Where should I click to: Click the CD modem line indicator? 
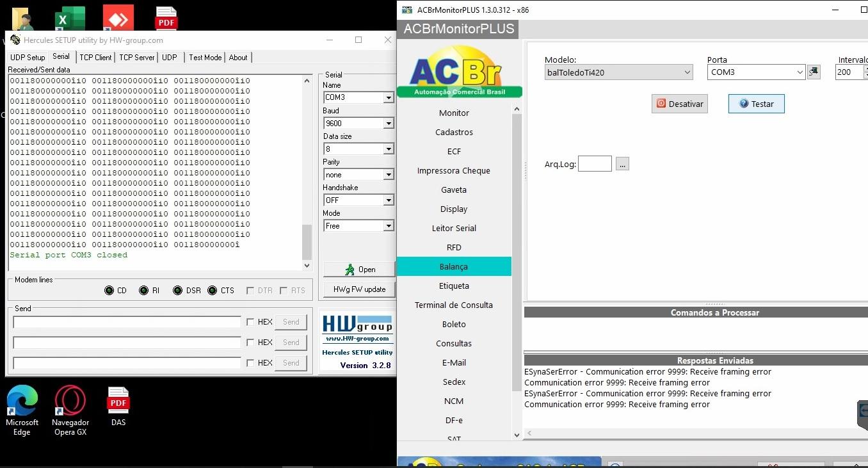109,291
